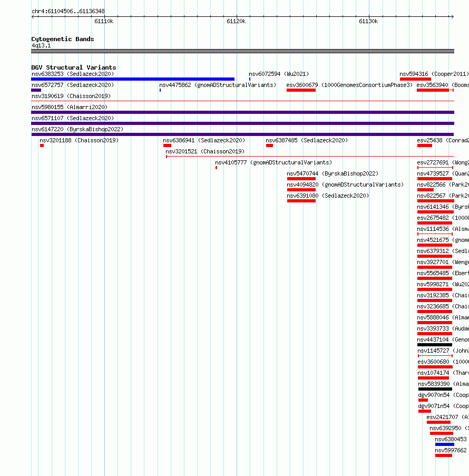Click nsv594316 (Cooper2011) label
Screen dimensions: 469x476
point(434,74)
